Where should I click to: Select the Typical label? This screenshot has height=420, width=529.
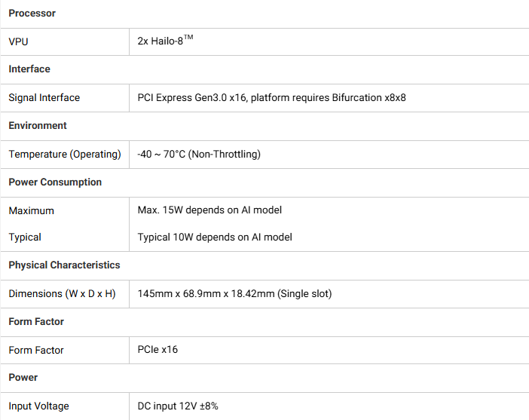click(25, 237)
